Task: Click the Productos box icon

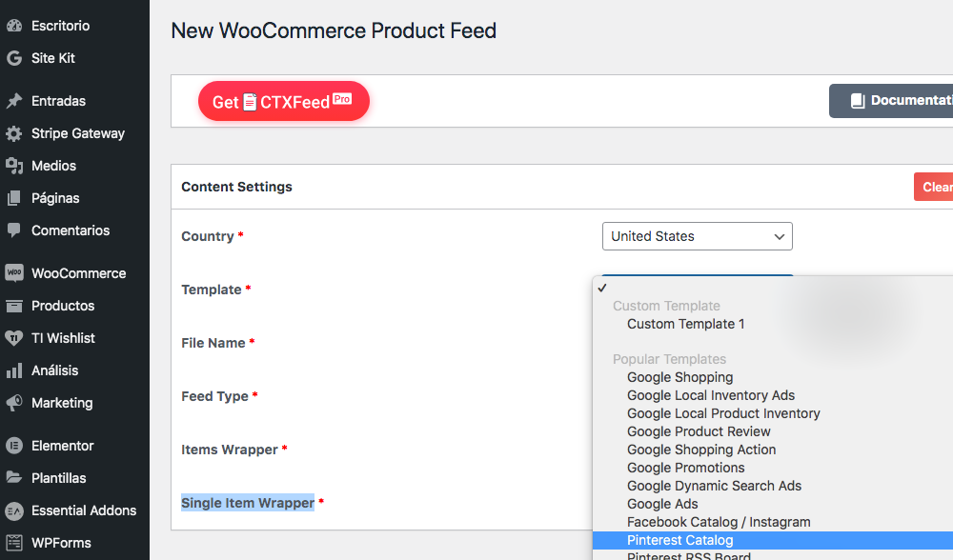Action: click(x=14, y=306)
